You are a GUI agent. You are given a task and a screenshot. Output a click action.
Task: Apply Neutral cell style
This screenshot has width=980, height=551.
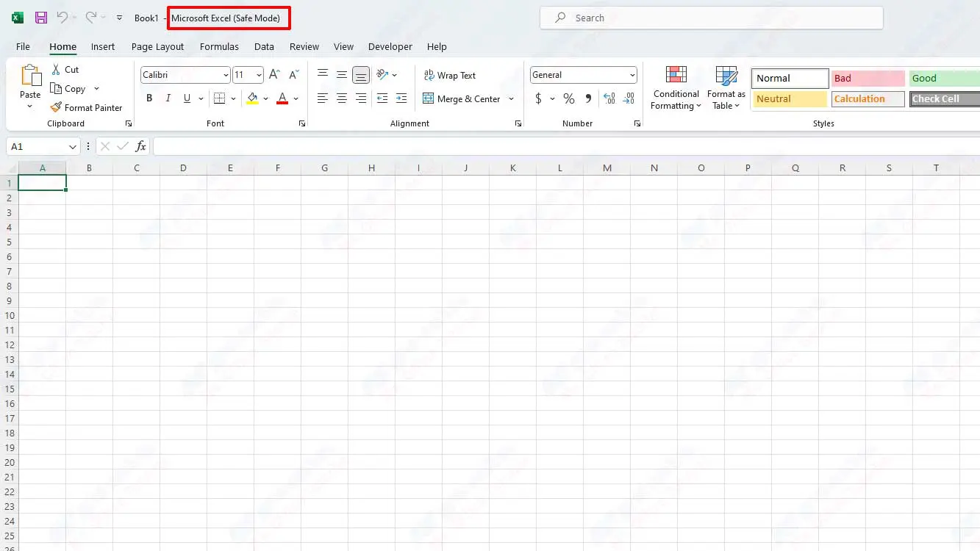(790, 98)
